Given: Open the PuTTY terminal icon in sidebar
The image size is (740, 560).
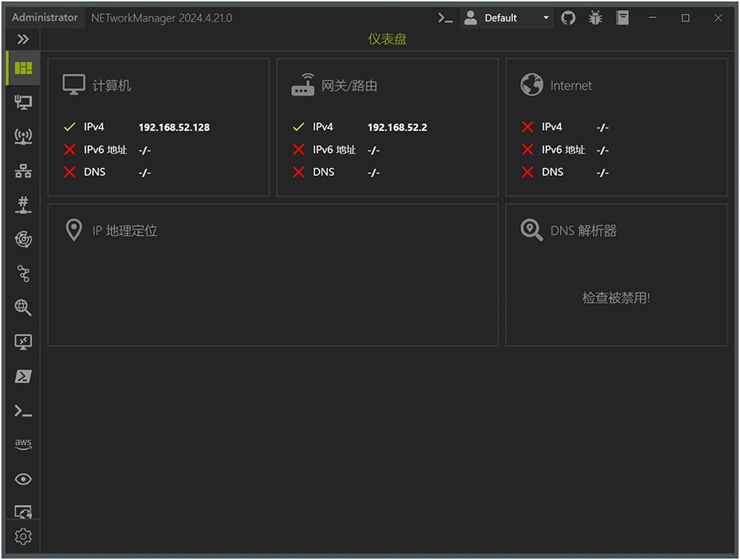Looking at the screenshot, I should (x=23, y=410).
